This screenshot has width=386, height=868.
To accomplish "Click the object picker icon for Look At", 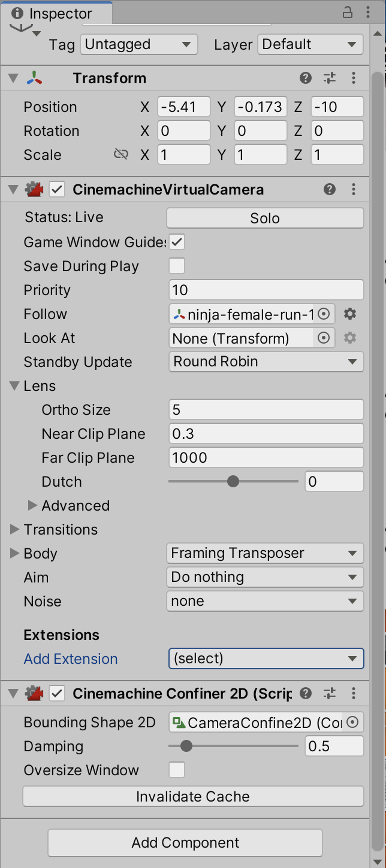I will point(324,338).
